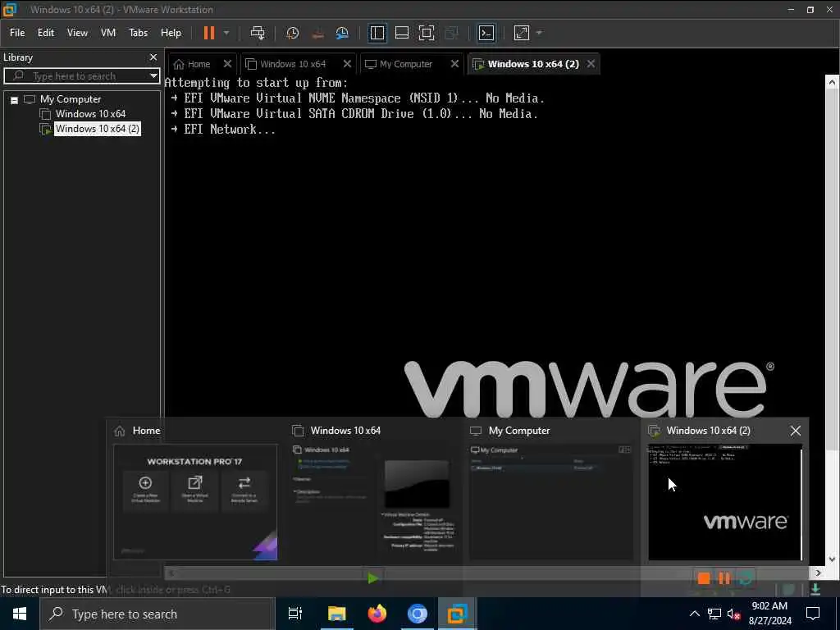The width and height of the screenshot is (840, 630).
Task: Launch Chrome from the taskbar
Action: pos(418,614)
